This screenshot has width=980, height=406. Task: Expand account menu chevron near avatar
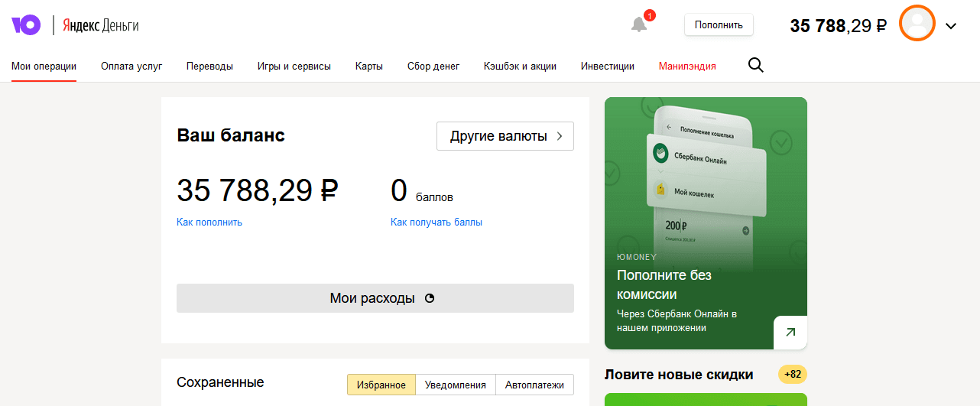tap(951, 26)
